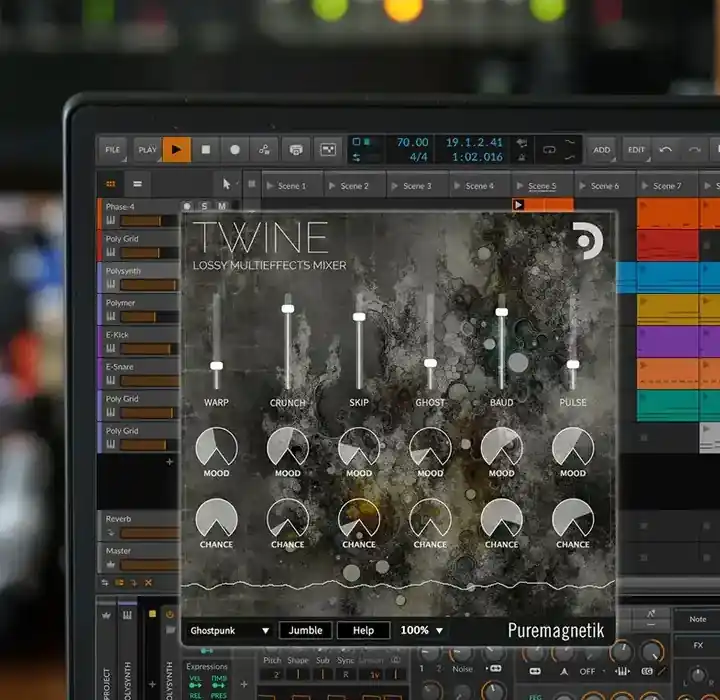Image resolution: width=720 pixels, height=700 pixels.
Task: Select the Polymer track
Action: pos(138,309)
